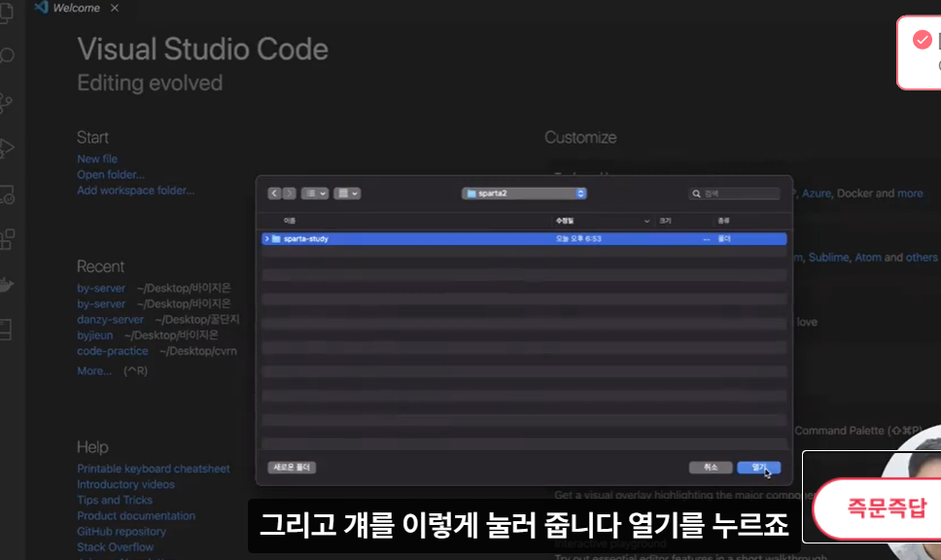This screenshot has height=560, width=941.
Task: Open the Explorer icon in VS Code activity bar
Action: pyautogui.click(x=6, y=12)
